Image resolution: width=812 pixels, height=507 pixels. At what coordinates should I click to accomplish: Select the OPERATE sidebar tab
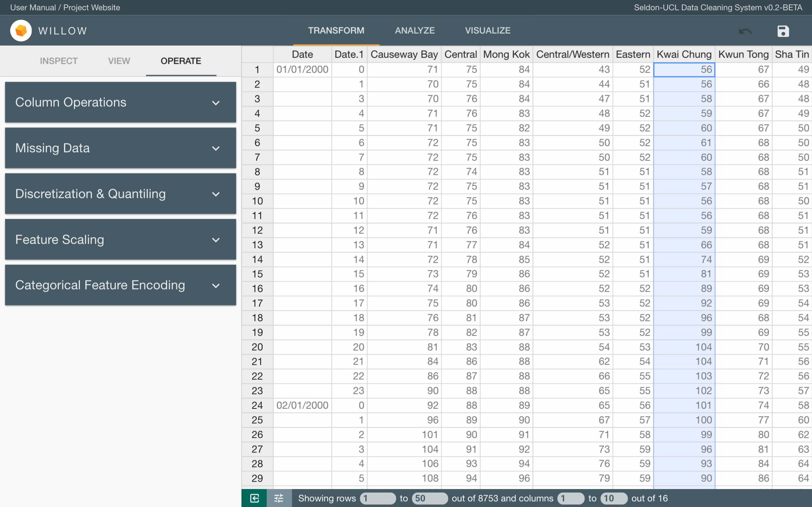181,61
